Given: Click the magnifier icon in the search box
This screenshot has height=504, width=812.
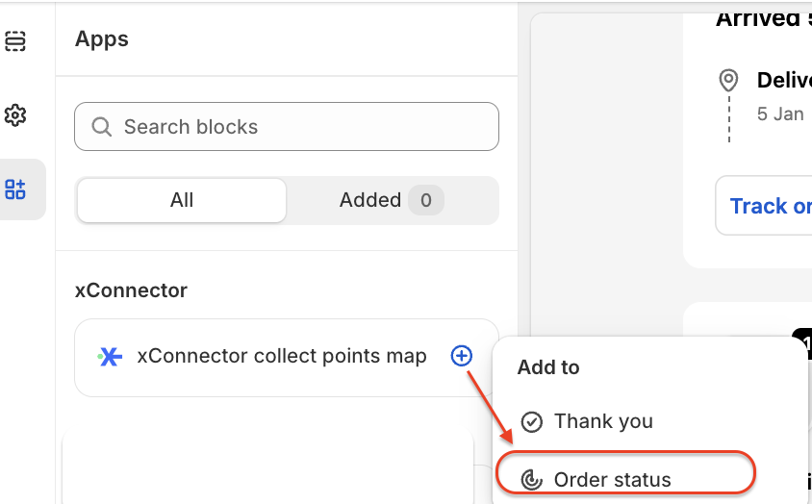Looking at the screenshot, I should click(101, 127).
